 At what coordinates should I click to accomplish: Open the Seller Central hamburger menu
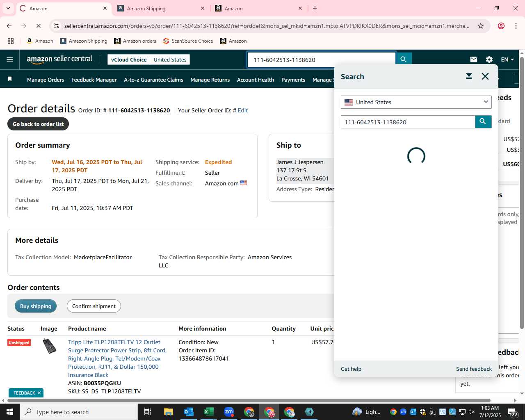click(x=10, y=59)
